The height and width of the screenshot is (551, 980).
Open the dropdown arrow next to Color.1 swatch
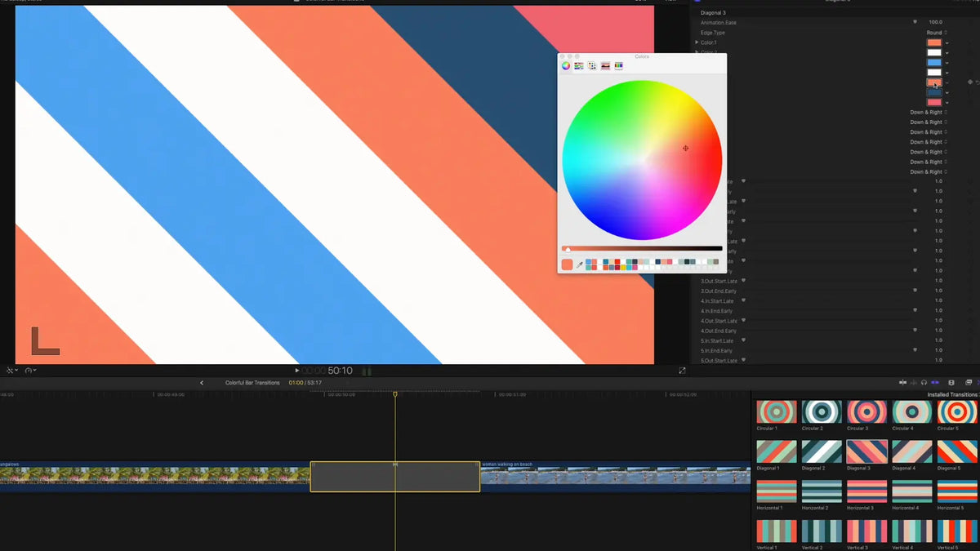947,42
